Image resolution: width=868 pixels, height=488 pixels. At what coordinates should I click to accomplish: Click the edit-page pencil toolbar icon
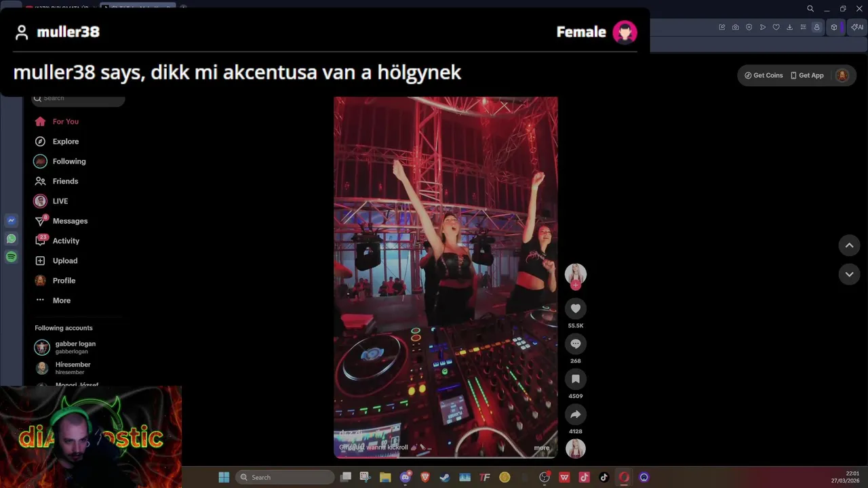[x=722, y=27]
